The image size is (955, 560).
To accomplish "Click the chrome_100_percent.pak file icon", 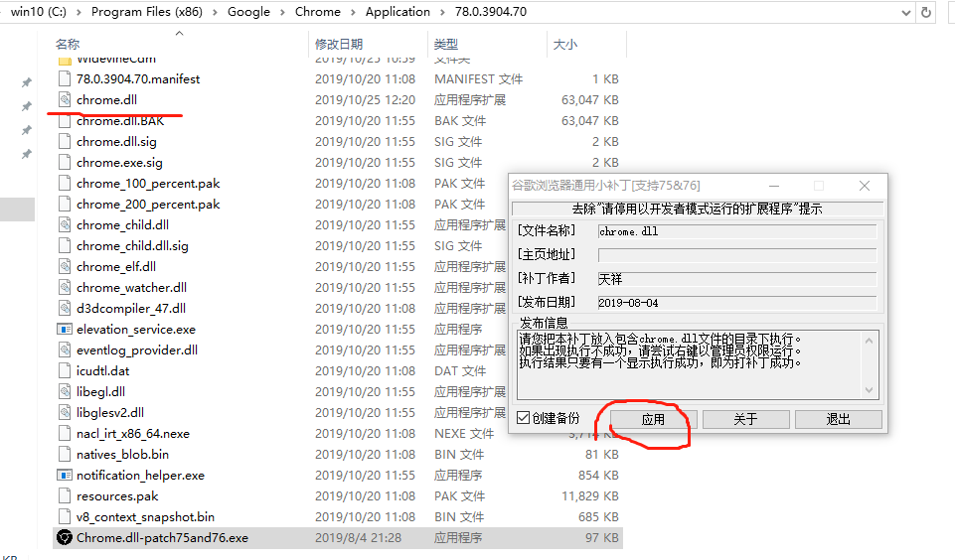I will [65, 183].
